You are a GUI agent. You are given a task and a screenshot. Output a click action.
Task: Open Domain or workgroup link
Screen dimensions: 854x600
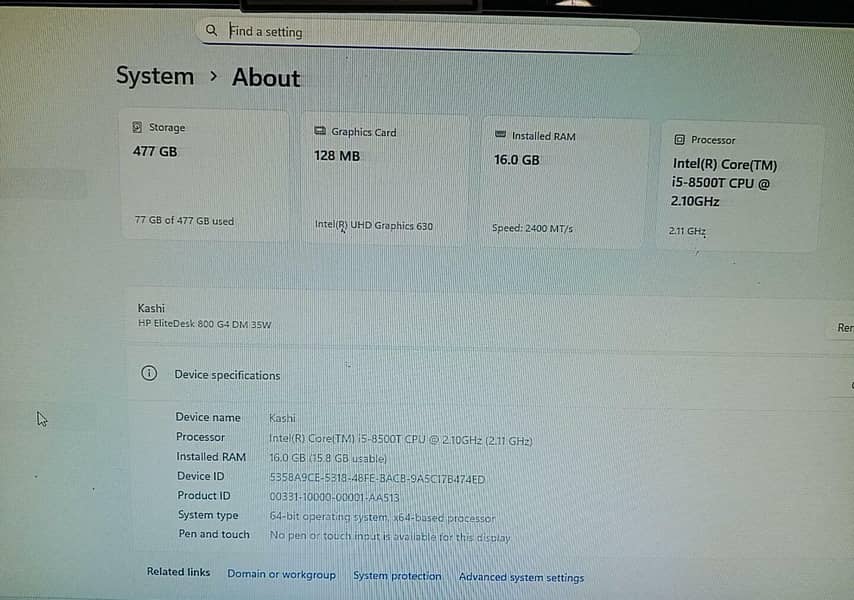pos(282,574)
